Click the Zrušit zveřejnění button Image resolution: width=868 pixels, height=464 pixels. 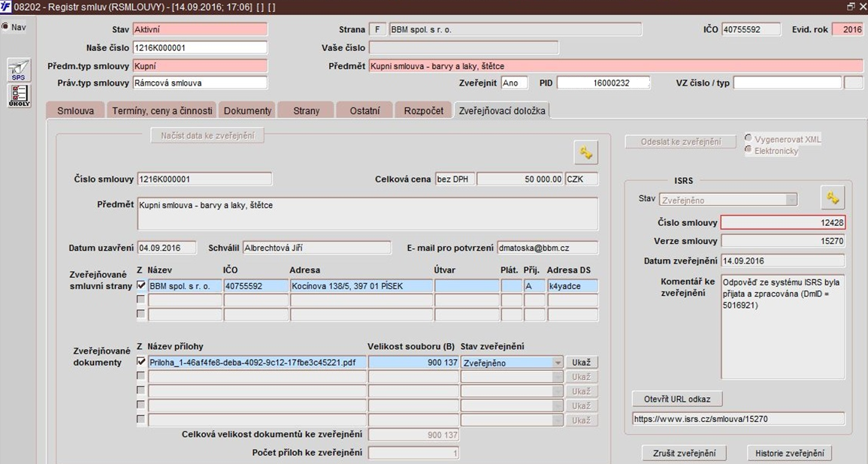[x=684, y=453]
